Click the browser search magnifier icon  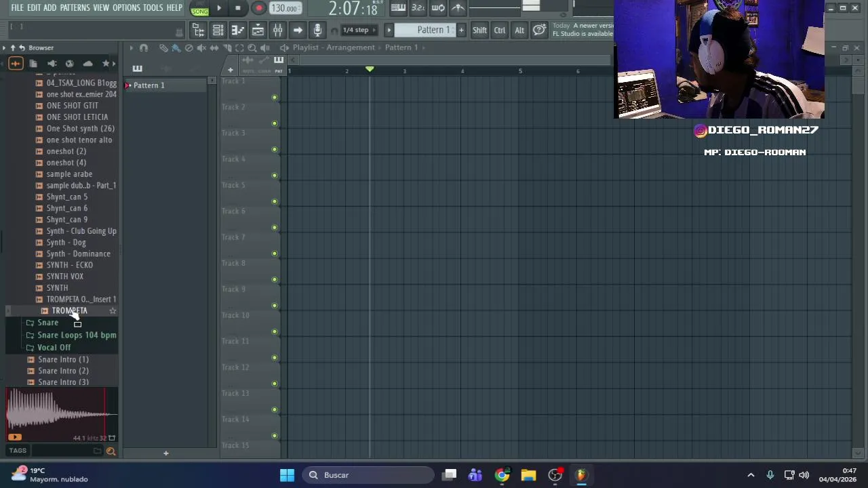point(111,451)
